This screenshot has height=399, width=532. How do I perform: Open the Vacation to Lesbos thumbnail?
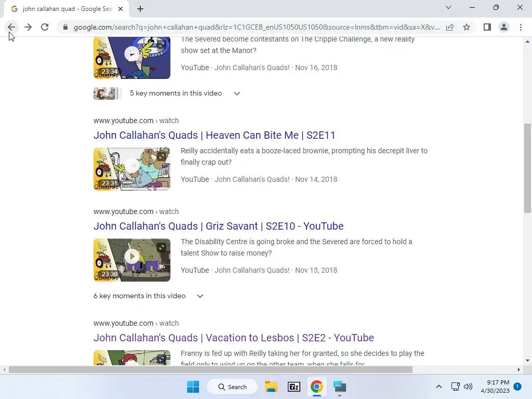(132, 357)
